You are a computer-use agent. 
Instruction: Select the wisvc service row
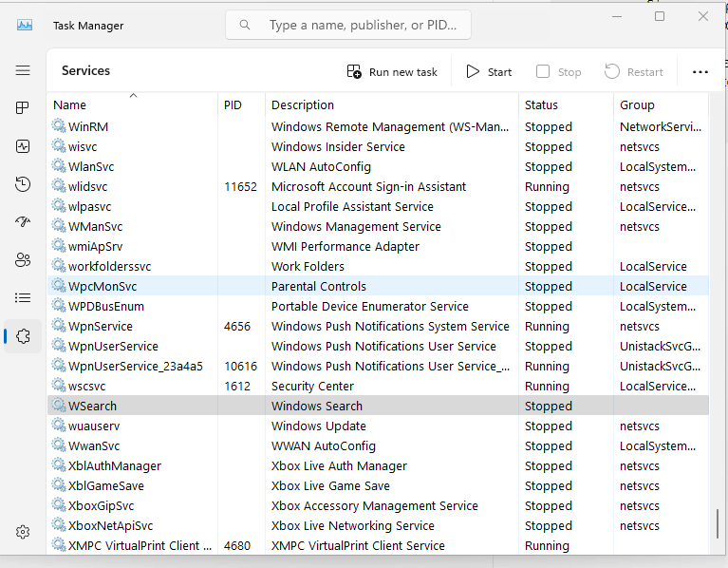click(378, 147)
